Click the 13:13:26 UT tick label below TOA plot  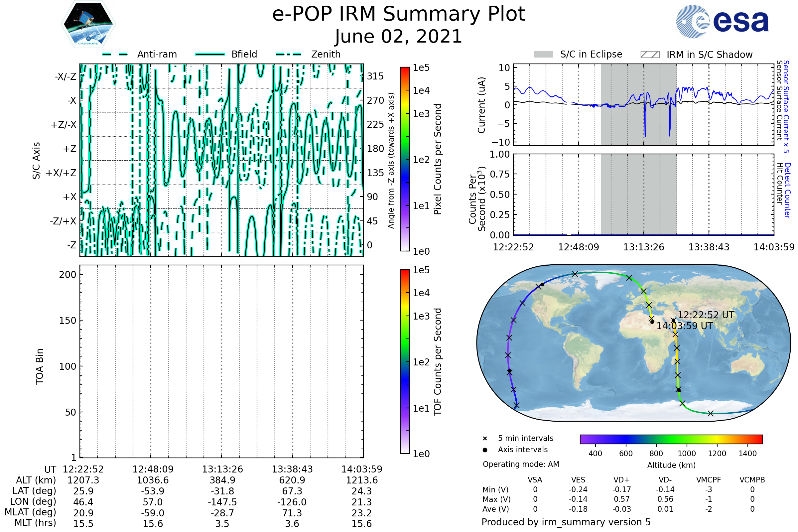[222, 469]
